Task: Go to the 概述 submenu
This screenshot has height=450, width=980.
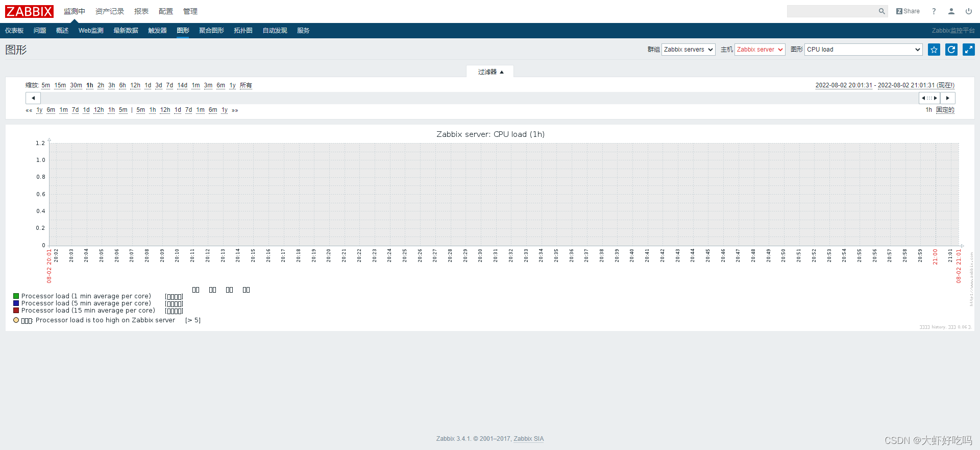Action: [62, 31]
